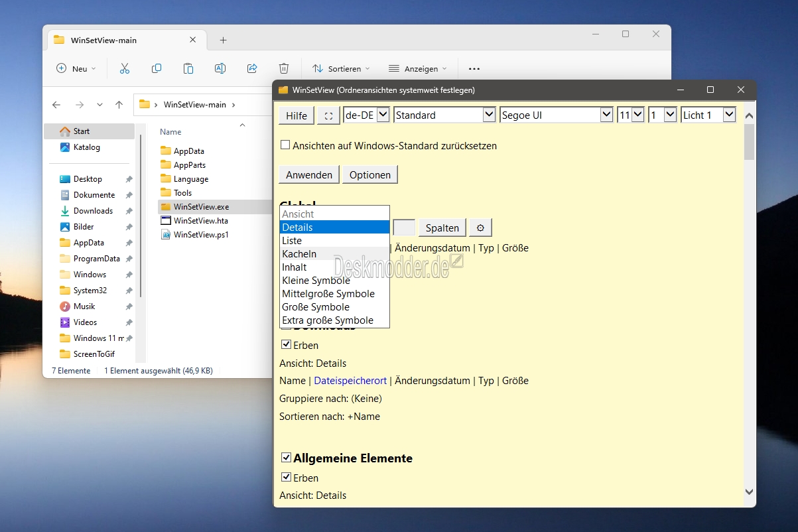Expand the Anzeigen menu in Explorer
This screenshot has width=798, height=532.
(418, 68)
